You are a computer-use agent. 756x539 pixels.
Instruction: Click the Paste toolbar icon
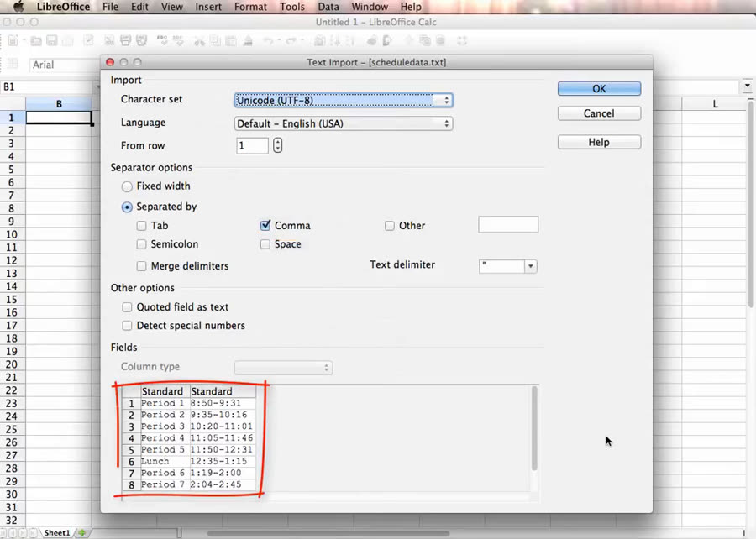pos(231,41)
